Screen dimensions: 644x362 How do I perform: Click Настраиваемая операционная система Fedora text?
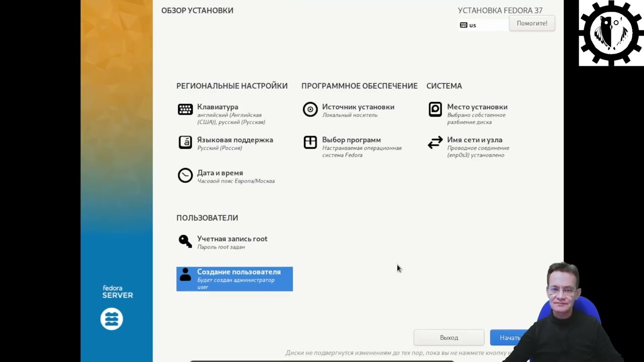pos(362,152)
